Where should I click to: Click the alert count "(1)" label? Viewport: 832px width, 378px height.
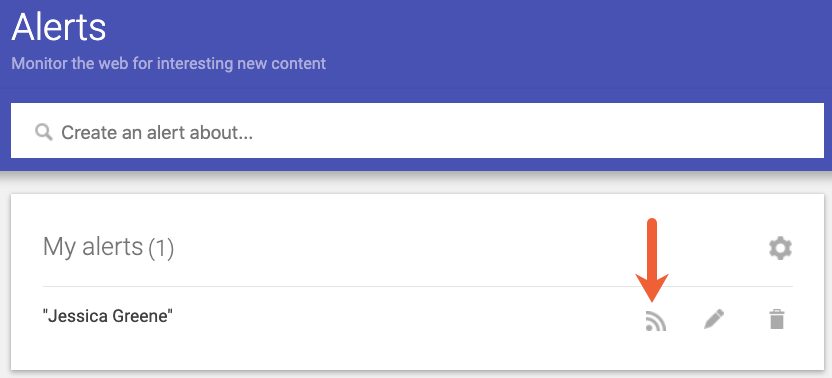[161, 248]
